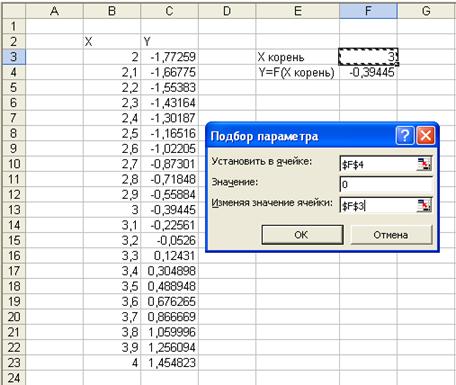This screenshot has width=456, height=385.
Task: Click the help question mark in dialog
Action: [x=405, y=136]
